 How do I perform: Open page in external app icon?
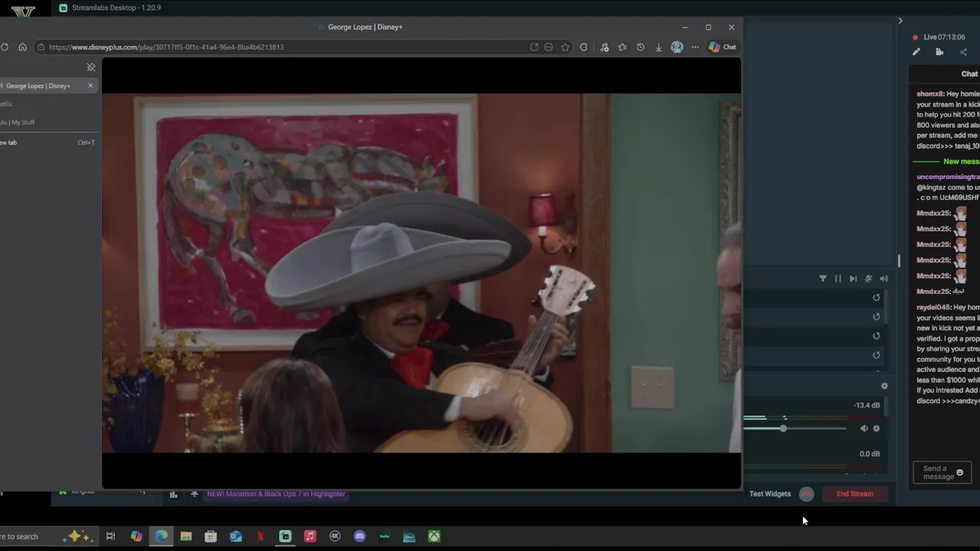pyautogui.click(x=534, y=47)
